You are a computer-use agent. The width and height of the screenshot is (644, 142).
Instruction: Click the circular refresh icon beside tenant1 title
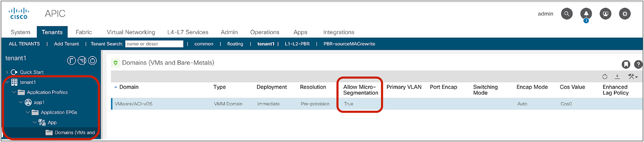pyautogui.click(x=93, y=60)
